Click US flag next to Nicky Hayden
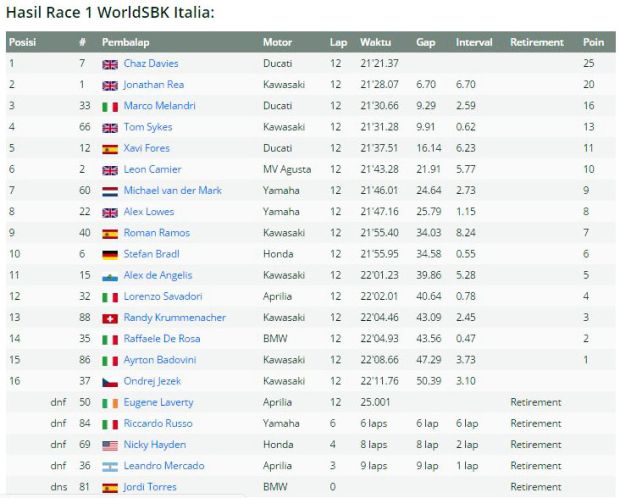The height and width of the screenshot is (498, 620). coord(110,446)
